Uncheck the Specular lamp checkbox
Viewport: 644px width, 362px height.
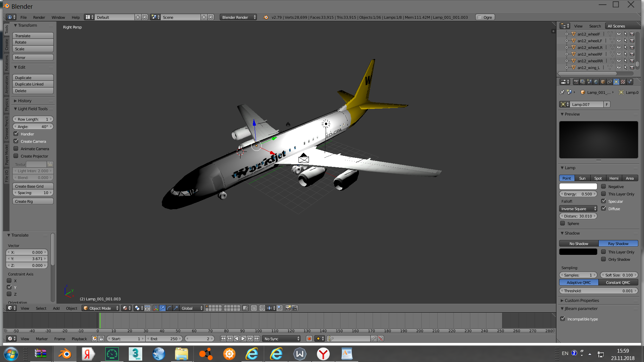603,201
